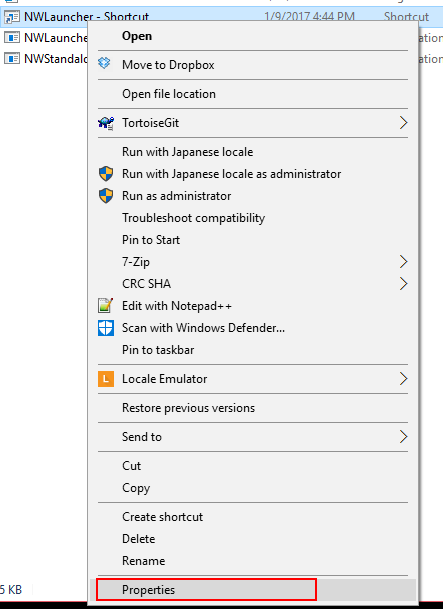Click shield icon for Japanese locale administrator
Screen dimensions: 443x609
click(x=106, y=174)
